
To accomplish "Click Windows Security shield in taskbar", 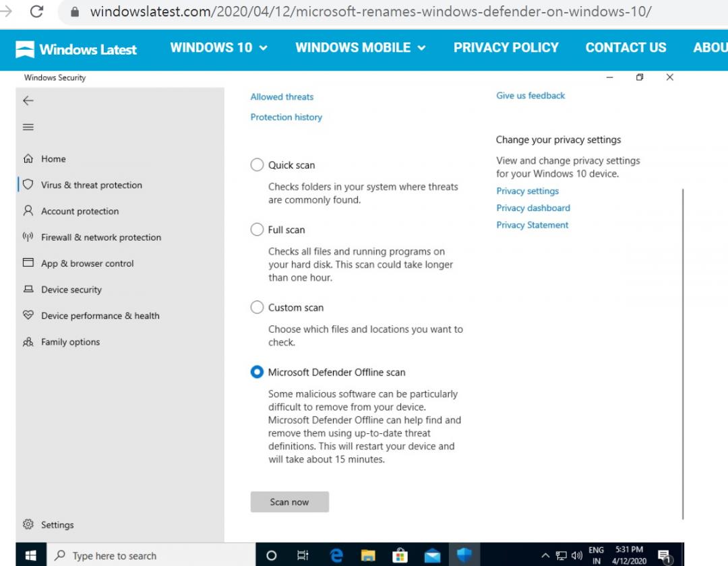I will 464,555.
